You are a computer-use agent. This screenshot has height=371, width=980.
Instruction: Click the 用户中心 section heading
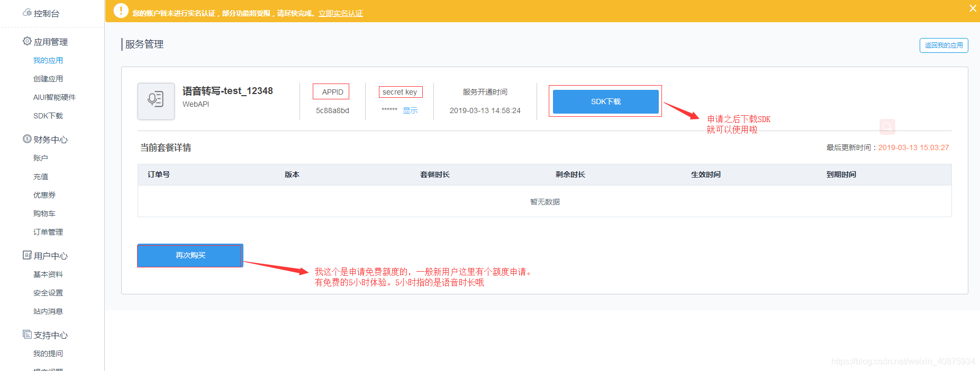click(x=51, y=256)
